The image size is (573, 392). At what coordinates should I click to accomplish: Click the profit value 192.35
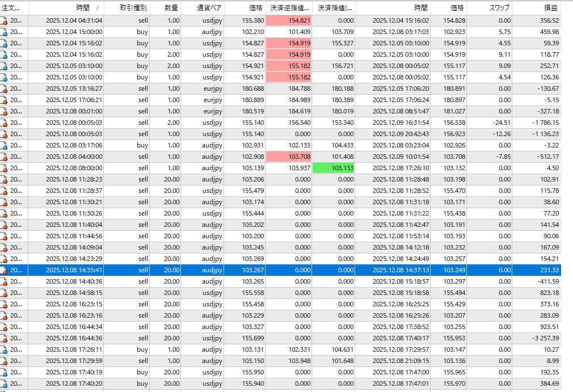tap(549, 372)
